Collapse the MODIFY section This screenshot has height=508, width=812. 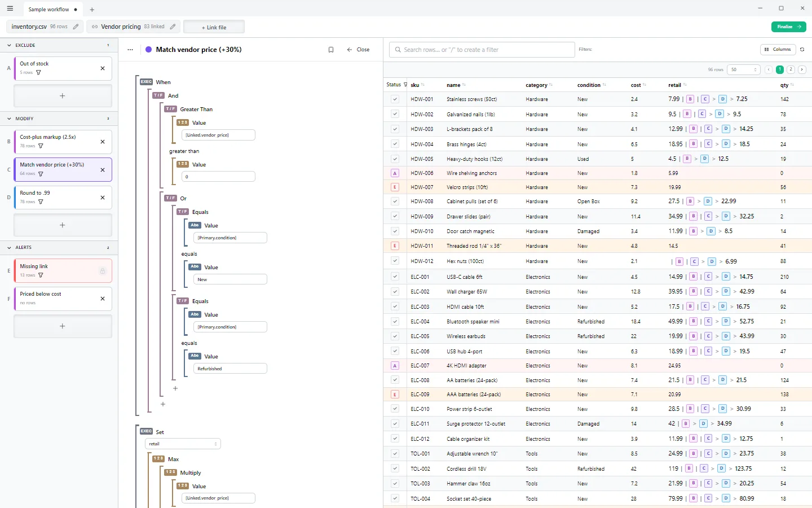tap(10, 119)
